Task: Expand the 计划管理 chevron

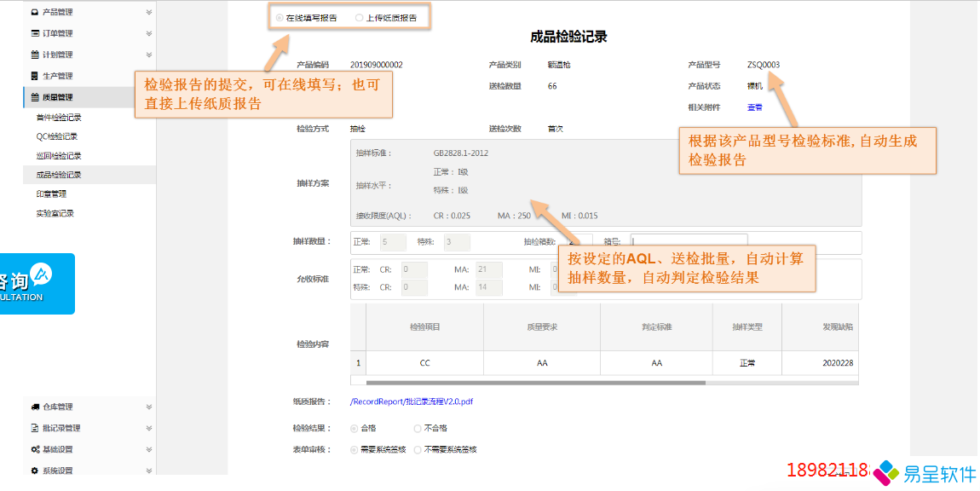Action: click(149, 55)
